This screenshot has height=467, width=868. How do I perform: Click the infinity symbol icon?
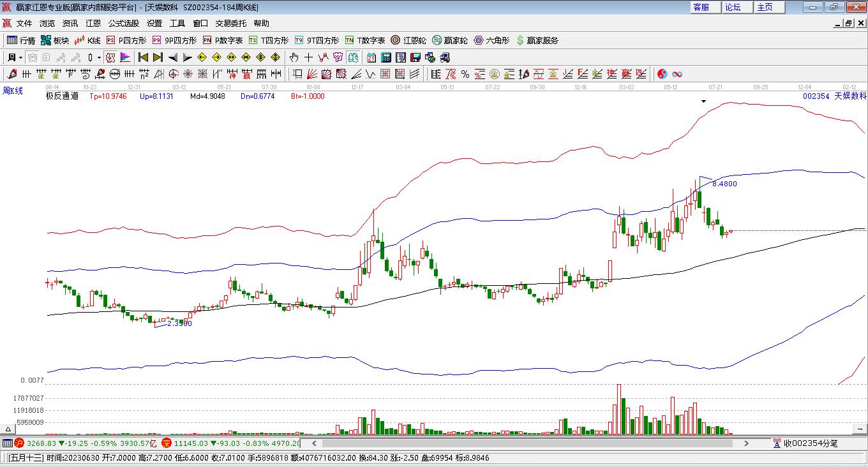tap(677, 74)
